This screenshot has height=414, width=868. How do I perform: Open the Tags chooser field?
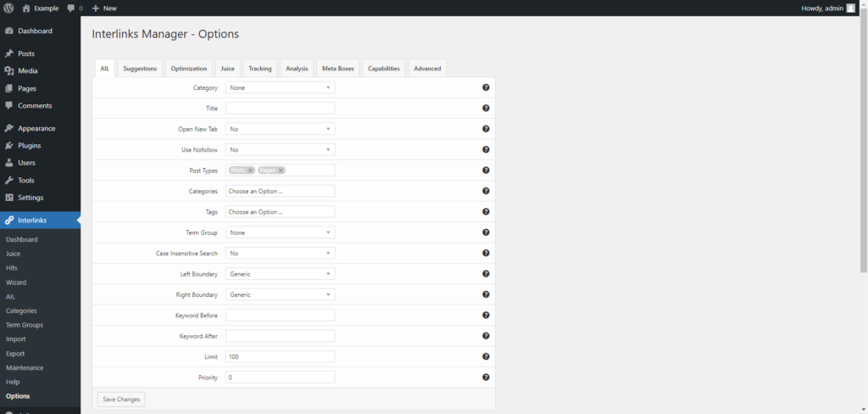pyautogui.click(x=280, y=212)
